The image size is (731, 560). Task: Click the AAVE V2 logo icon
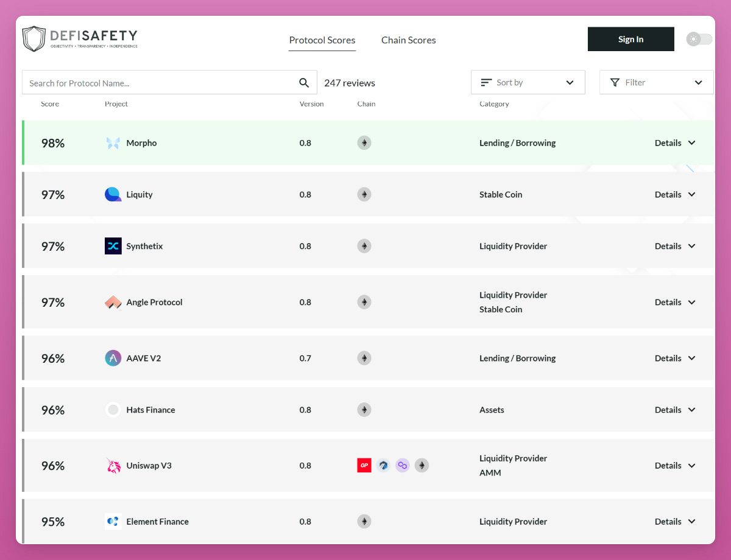[113, 358]
